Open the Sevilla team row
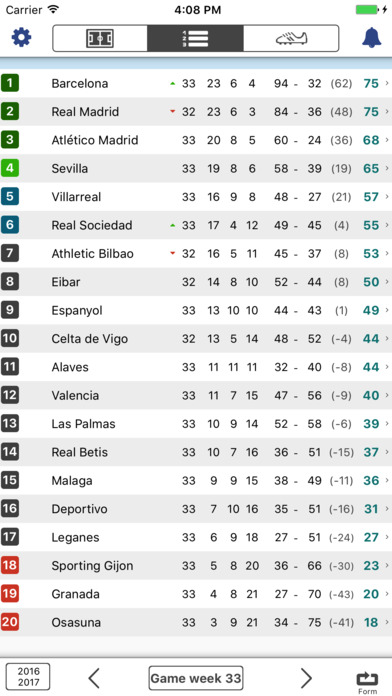 point(196,169)
